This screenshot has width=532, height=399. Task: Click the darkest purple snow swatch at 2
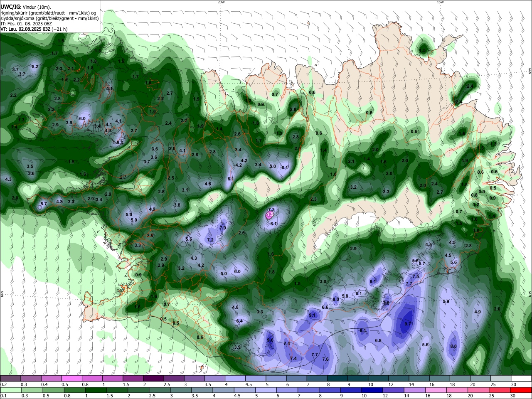[153, 379]
